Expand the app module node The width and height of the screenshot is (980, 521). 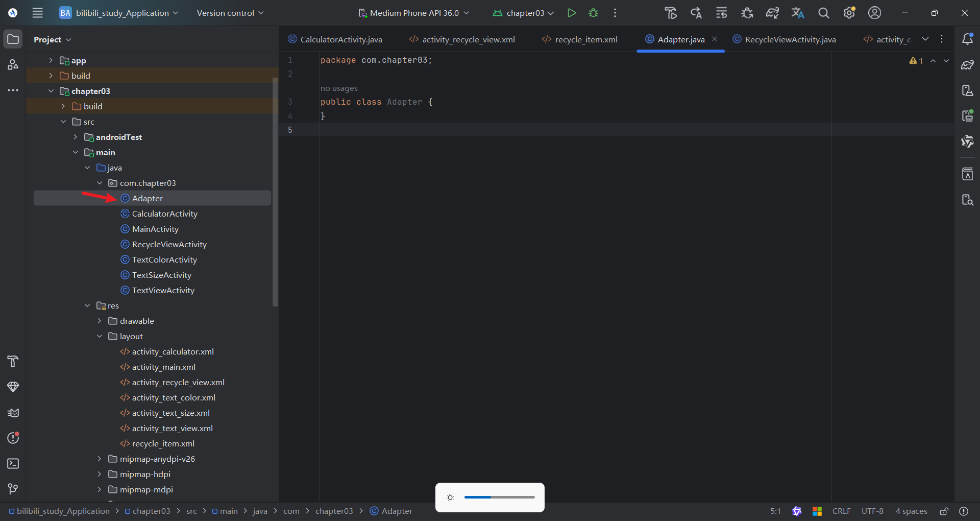51,60
